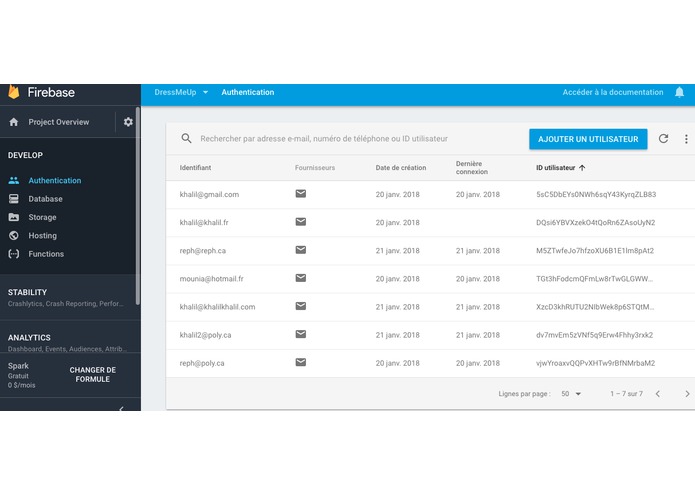The height and width of the screenshot is (494, 695).
Task: Click email provider icon for khalil@gmail.com
Action: pyautogui.click(x=301, y=194)
